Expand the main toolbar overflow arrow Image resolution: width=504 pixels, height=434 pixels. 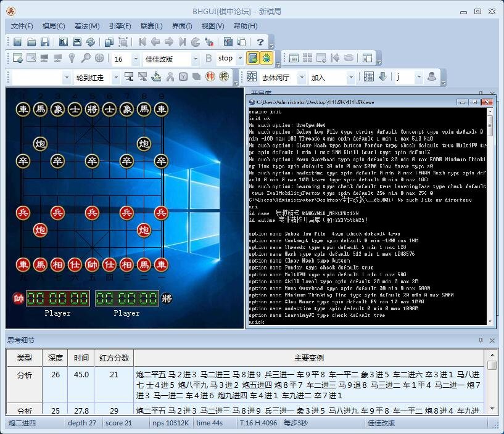(271, 45)
